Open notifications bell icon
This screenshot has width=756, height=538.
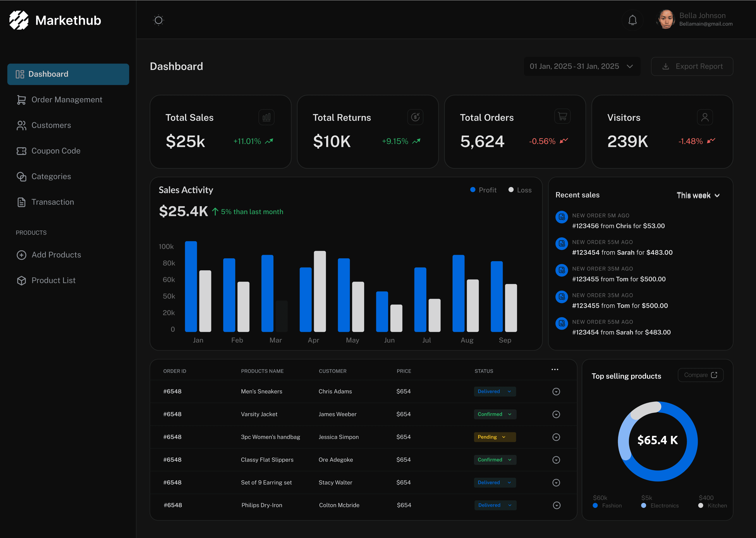point(633,20)
